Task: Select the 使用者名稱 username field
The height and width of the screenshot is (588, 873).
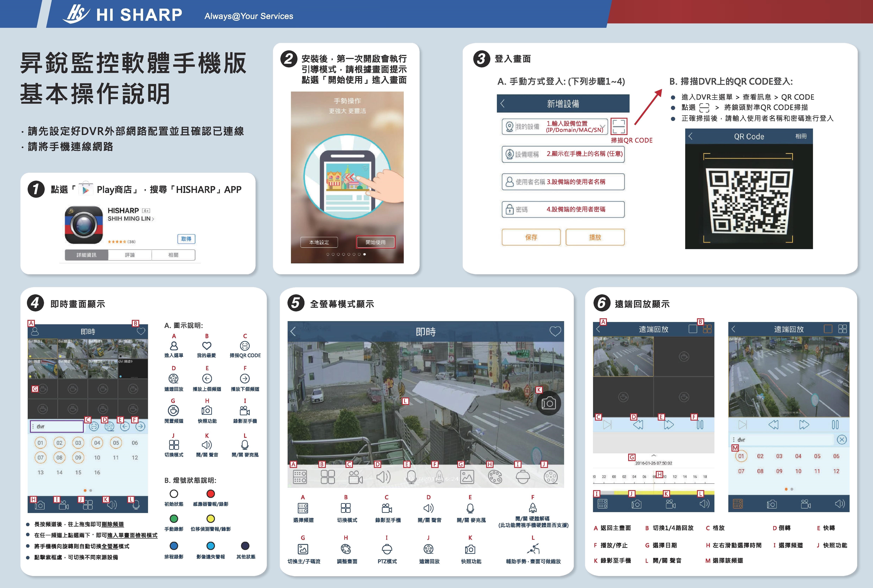Action: (x=563, y=182)
